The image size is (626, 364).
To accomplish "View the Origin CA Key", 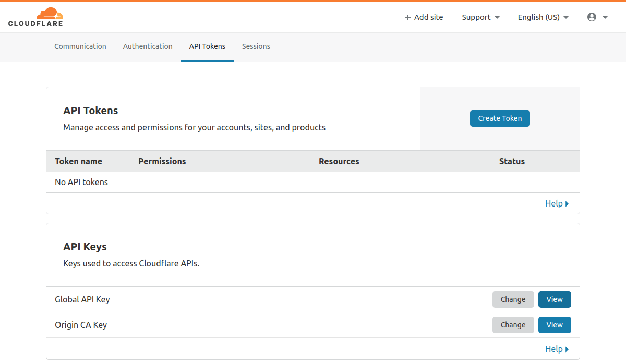I will click(x=554, y=325).
